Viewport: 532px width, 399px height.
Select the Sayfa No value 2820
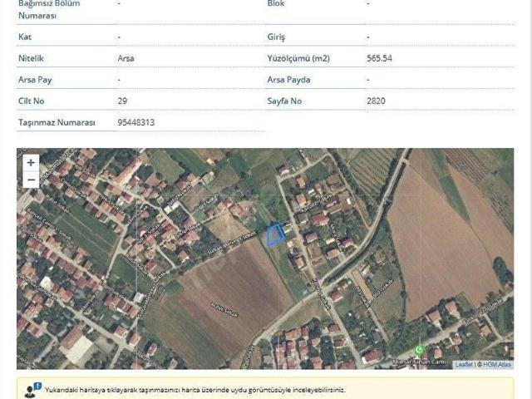(376, 101)
